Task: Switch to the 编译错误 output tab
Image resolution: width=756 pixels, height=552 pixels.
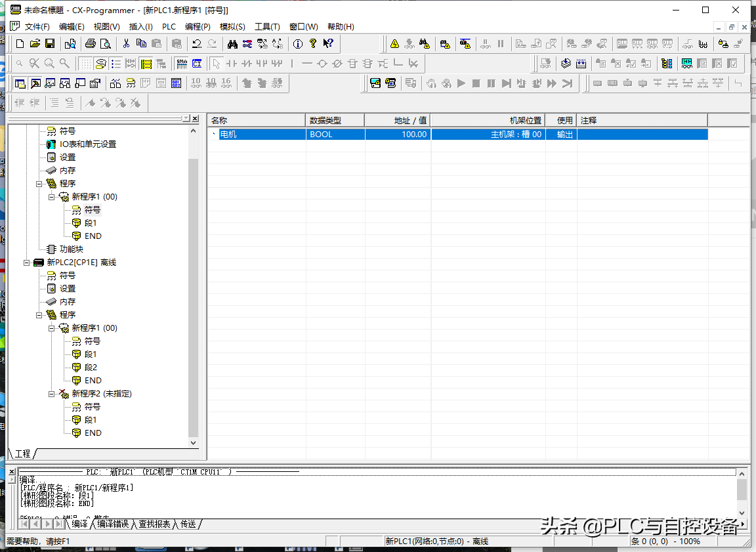Action: pos(113,524)
